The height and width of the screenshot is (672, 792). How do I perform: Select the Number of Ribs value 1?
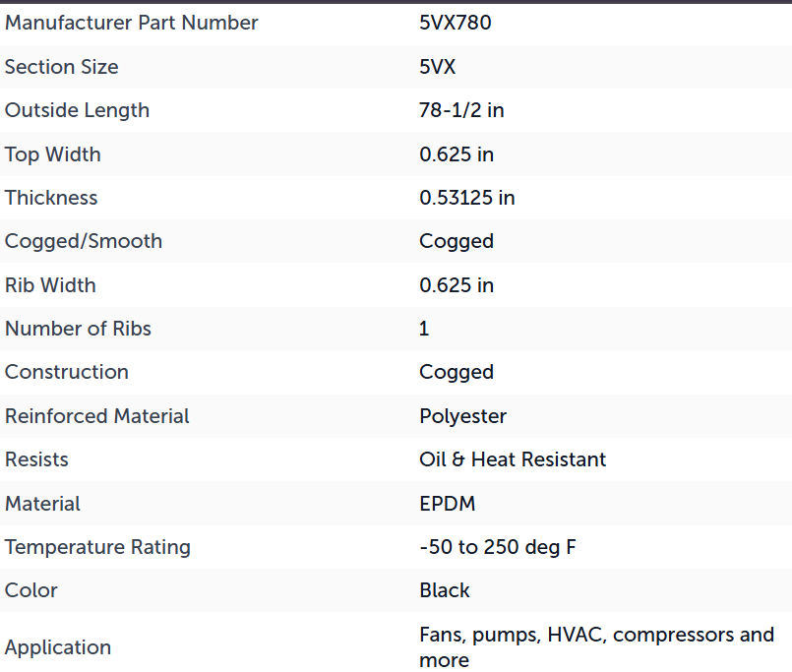424,329
